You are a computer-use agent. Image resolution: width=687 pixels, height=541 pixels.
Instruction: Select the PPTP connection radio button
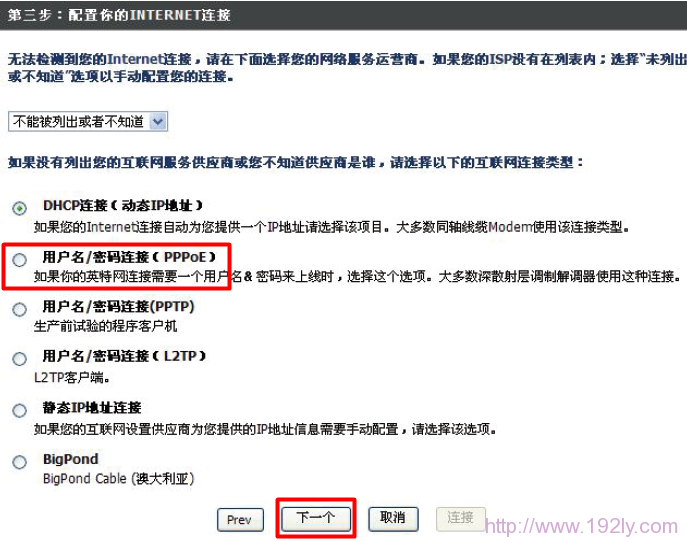19,309
